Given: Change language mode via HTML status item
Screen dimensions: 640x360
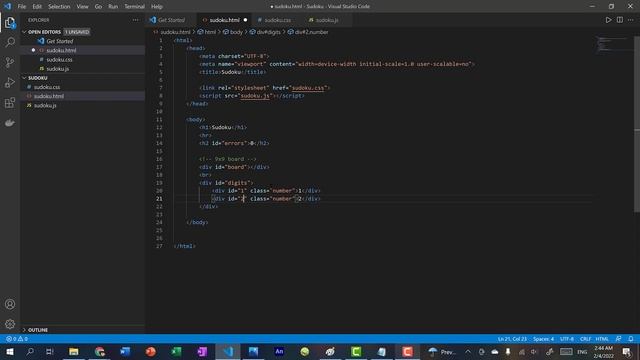Looking at the screenshot, I should (x=602, y=339).
